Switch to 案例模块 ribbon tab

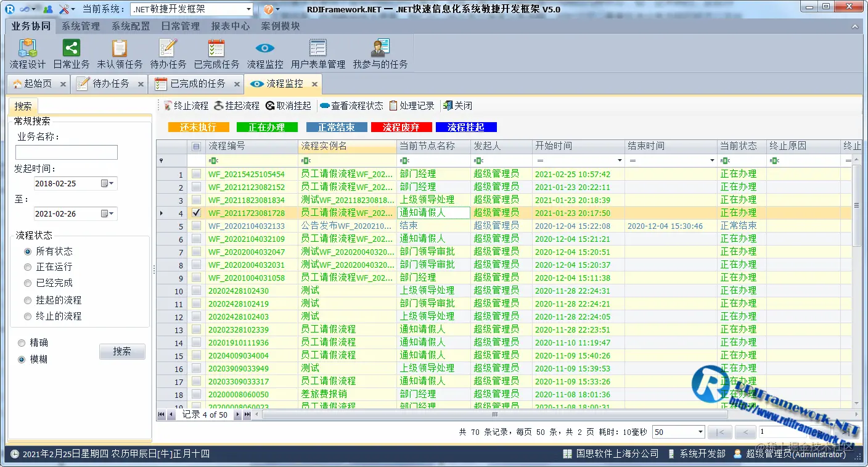tap(280, 27)
